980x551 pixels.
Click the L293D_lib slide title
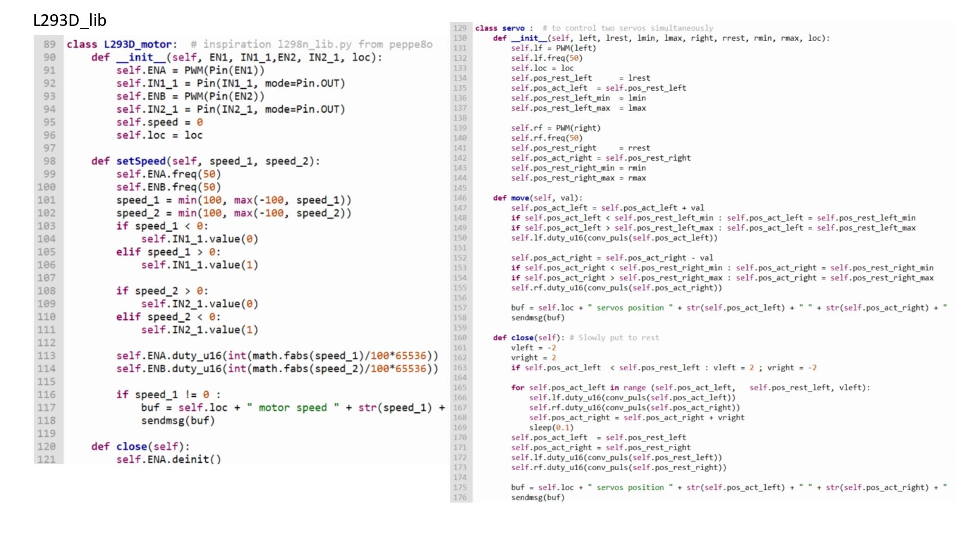[70, 20]
